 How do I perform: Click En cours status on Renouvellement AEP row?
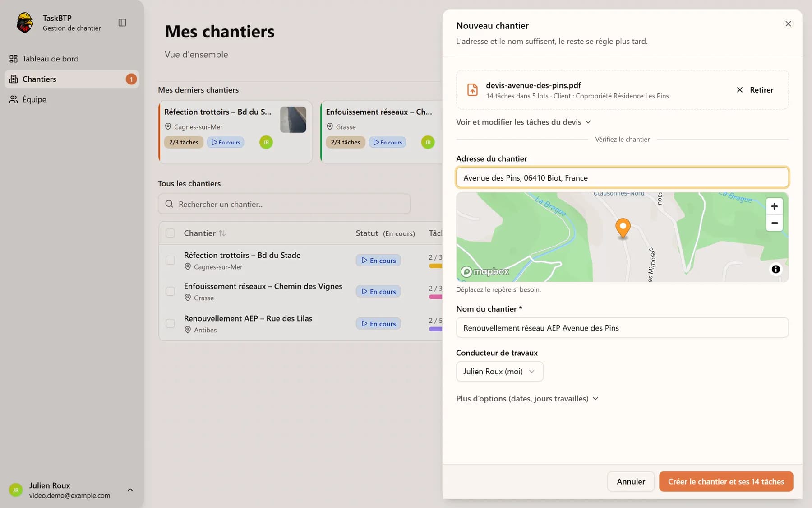point(378,324)
